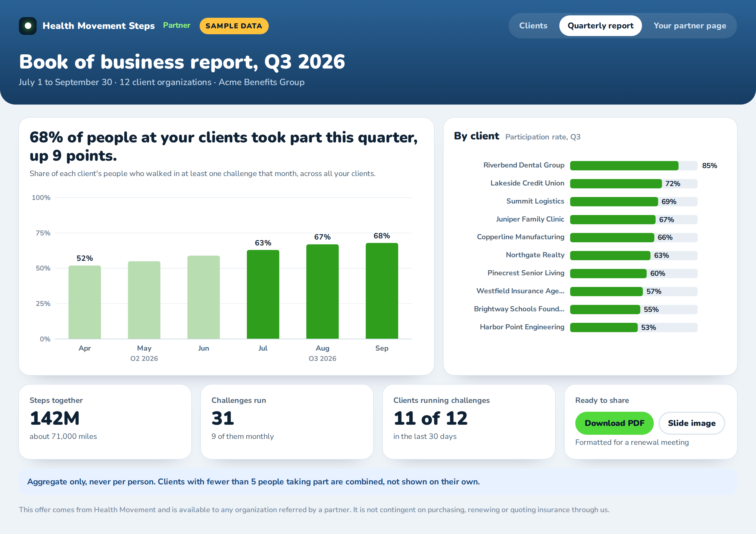Click the Health Movement Steps brand name

[x=98, y=26]
